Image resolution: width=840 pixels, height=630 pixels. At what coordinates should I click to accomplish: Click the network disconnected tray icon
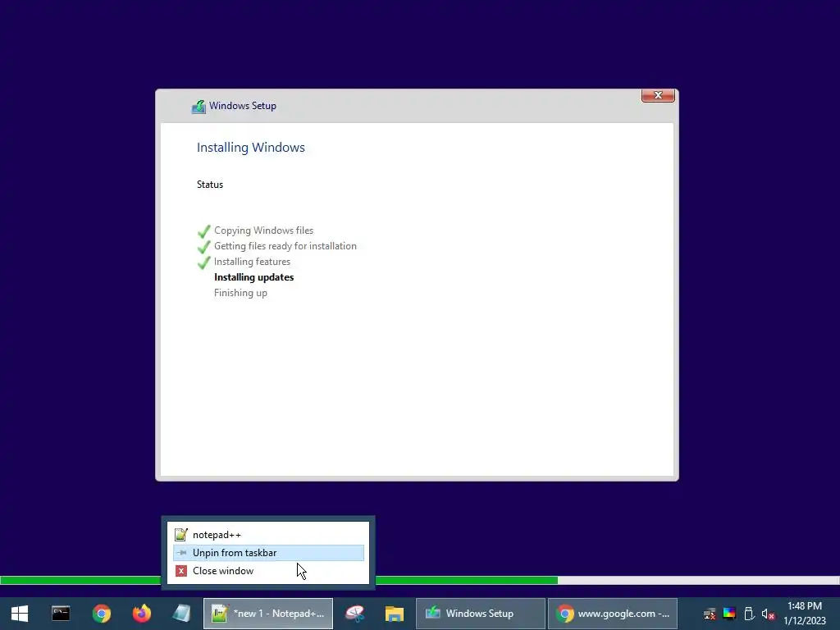[x=710, y=614]
